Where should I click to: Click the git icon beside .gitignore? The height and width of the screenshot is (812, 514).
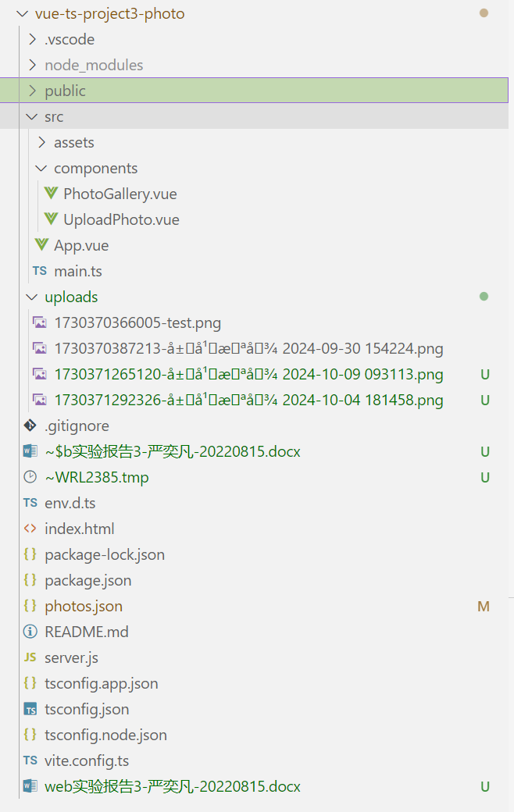[x=30, y=426]
